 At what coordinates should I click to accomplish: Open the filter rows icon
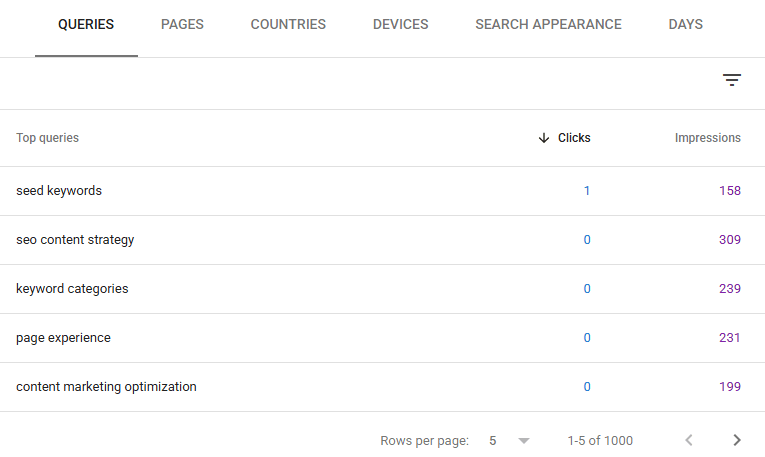pyautogui.click(x=731, y=80)
